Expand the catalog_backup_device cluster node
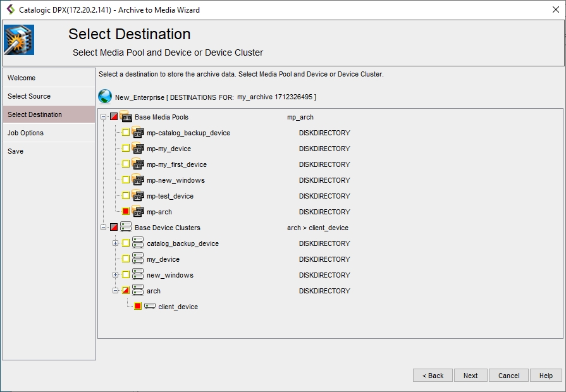Image resolution: width=566 pixels, height=392 pixels. (x=115, y=243)
